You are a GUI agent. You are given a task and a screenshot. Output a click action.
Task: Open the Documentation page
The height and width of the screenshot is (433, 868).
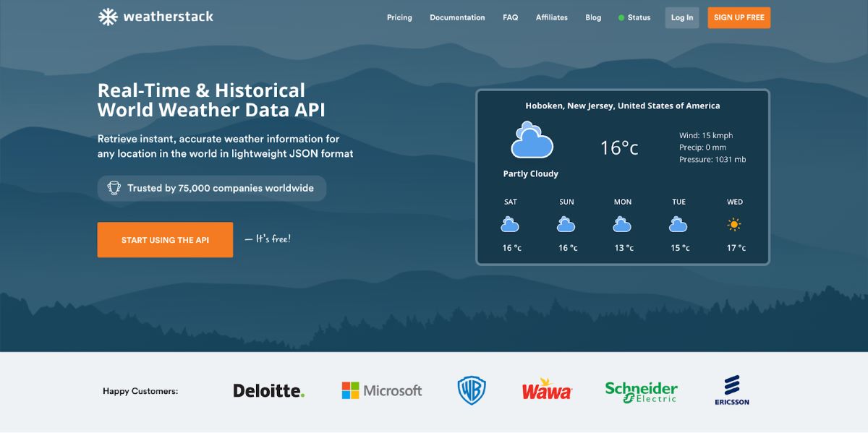pyautogui.click(x=457, y=17)
